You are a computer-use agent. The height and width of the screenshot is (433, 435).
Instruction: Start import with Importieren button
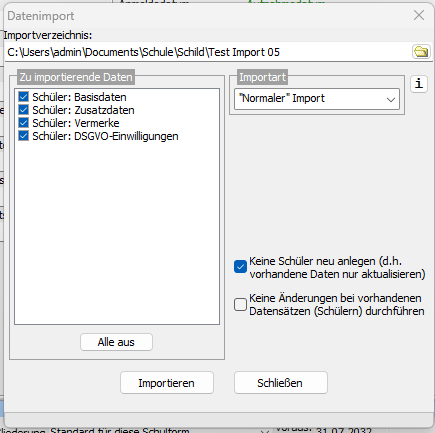point(167,383)
